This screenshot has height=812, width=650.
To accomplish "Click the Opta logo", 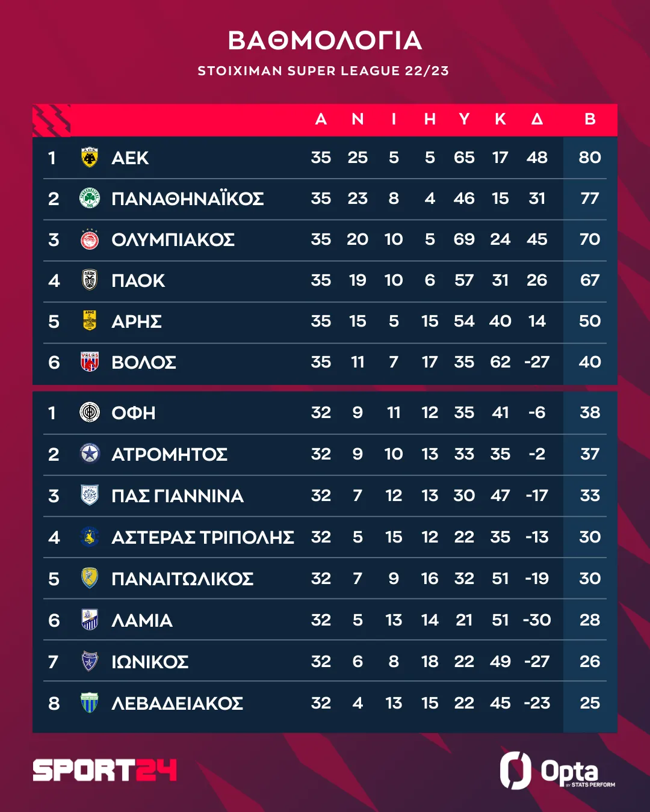I will click(x=557, y=770).
